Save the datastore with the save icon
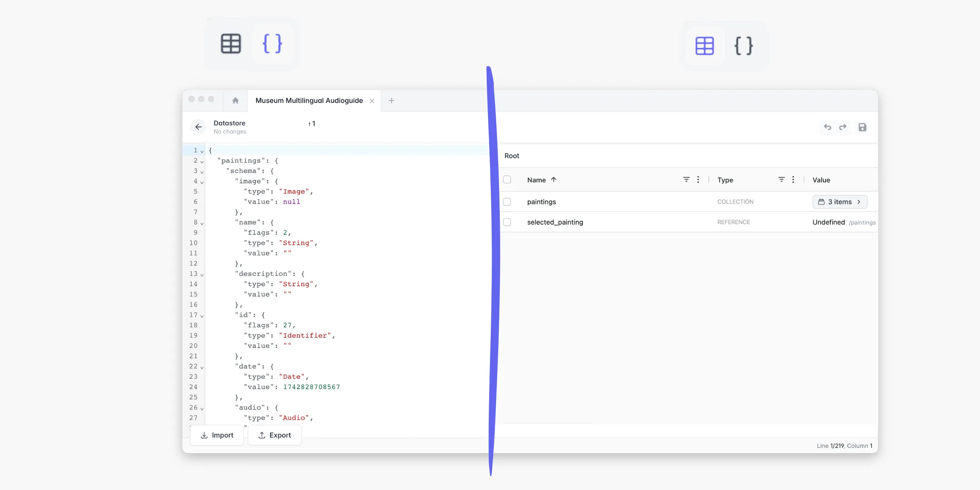The image size is (980, 490). coord(863,127)
